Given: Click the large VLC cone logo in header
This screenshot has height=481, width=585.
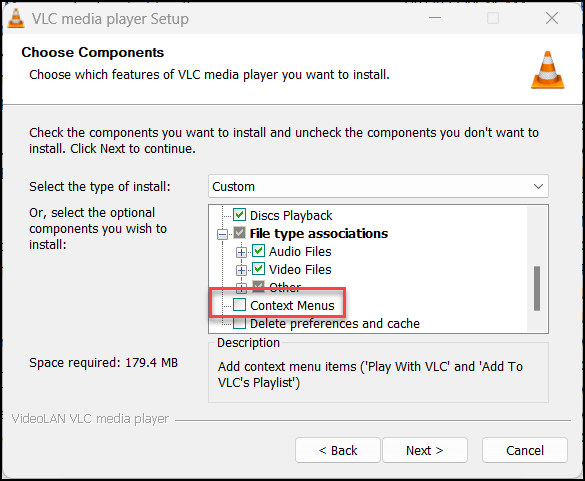Looking at the screenshot, I should [548, 70].
